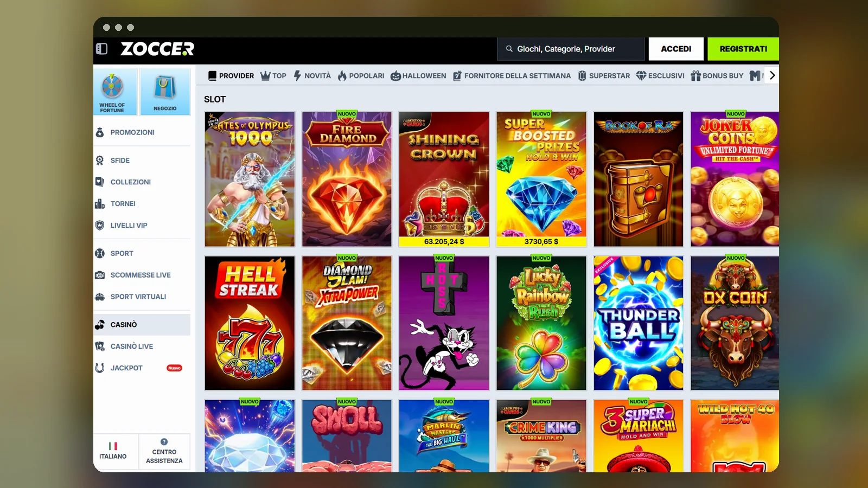Open the Wheel of Fortune tile

[116, 92]
